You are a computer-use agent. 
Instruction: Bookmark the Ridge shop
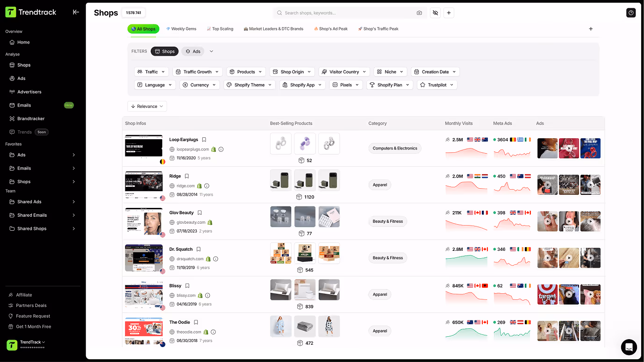click(x=187, y=176)
